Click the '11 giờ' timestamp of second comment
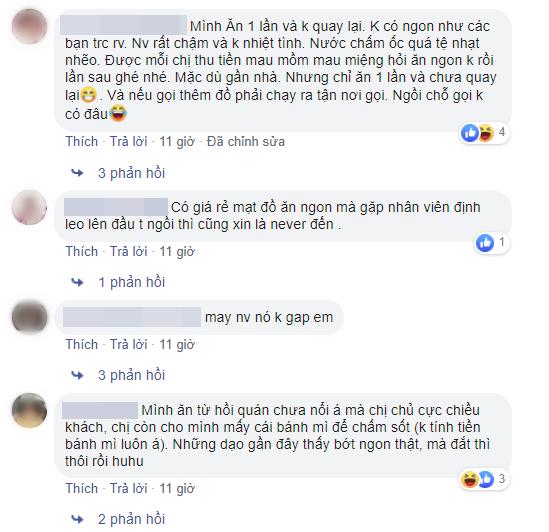 [x=177, y=252]
